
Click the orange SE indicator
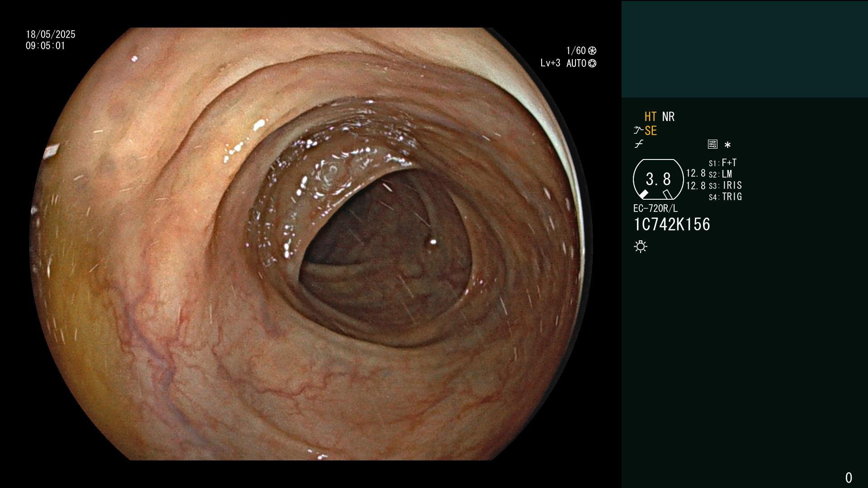click(651, 131)
